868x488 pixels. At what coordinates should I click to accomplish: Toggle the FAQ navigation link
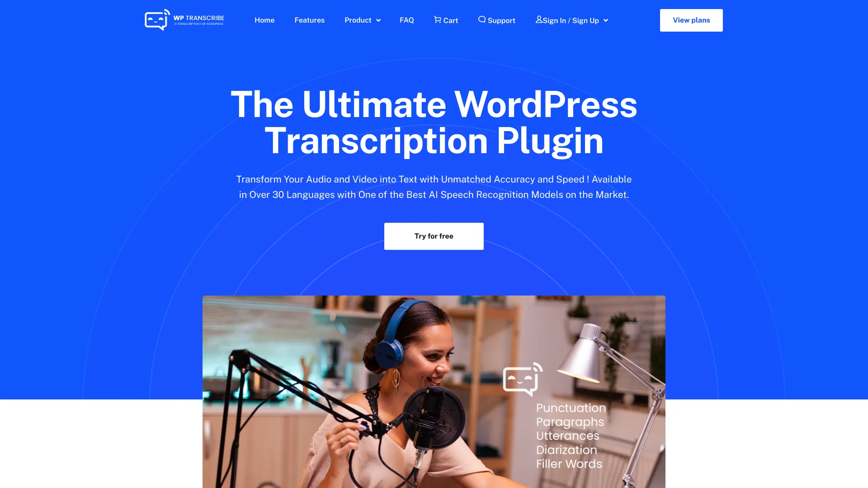pyautogui.click(x=406, y=20)
